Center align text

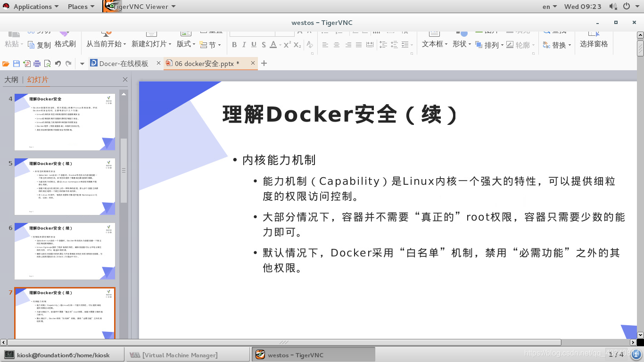click(x=337, y=45)
